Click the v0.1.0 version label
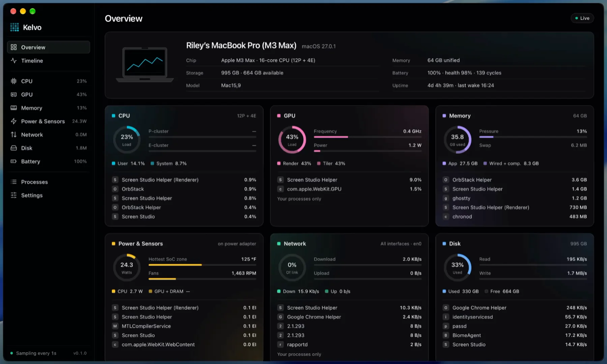Image resolution: width=607 pixels, height=364 pixels. (x=80, y=353)
